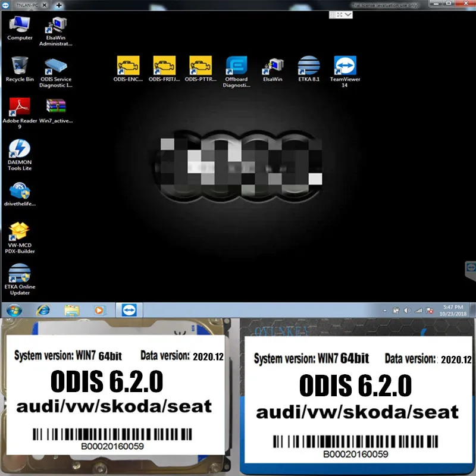Launch Internet Explorer from taskbar

pyautogui.click(x=43, y=310)
